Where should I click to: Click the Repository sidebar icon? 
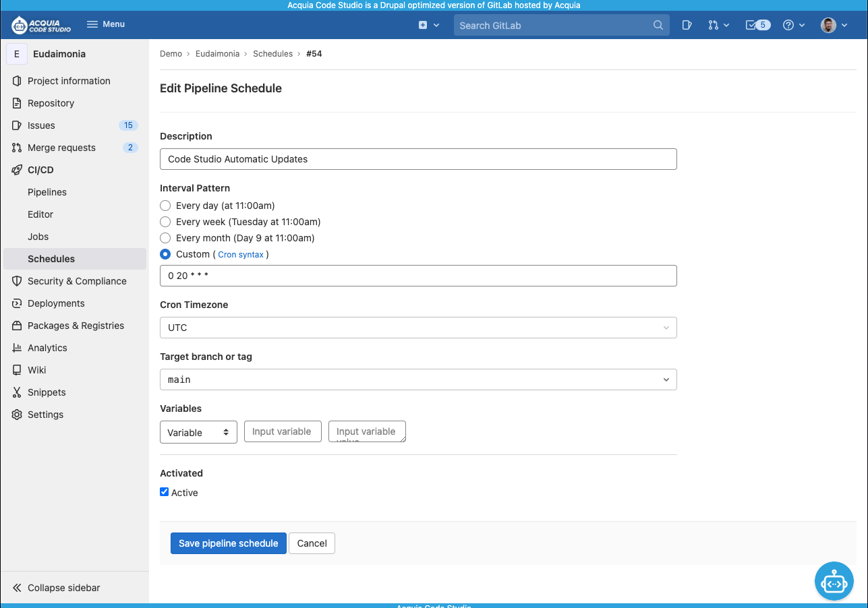(17, 103)
